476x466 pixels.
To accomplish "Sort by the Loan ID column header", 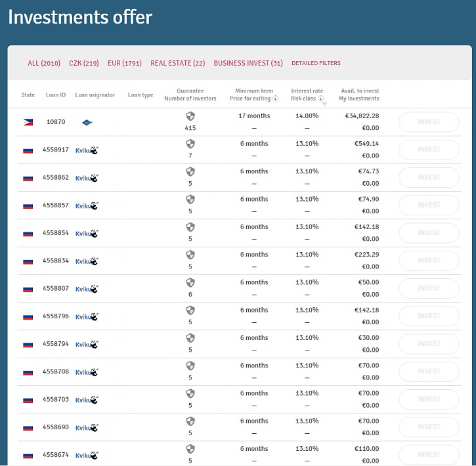I will tap(56, 95).
